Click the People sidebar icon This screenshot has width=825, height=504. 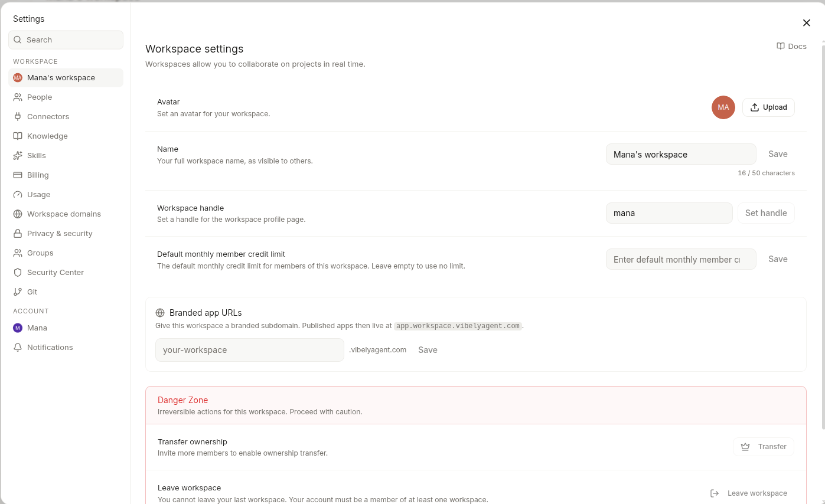pos(18,97)
